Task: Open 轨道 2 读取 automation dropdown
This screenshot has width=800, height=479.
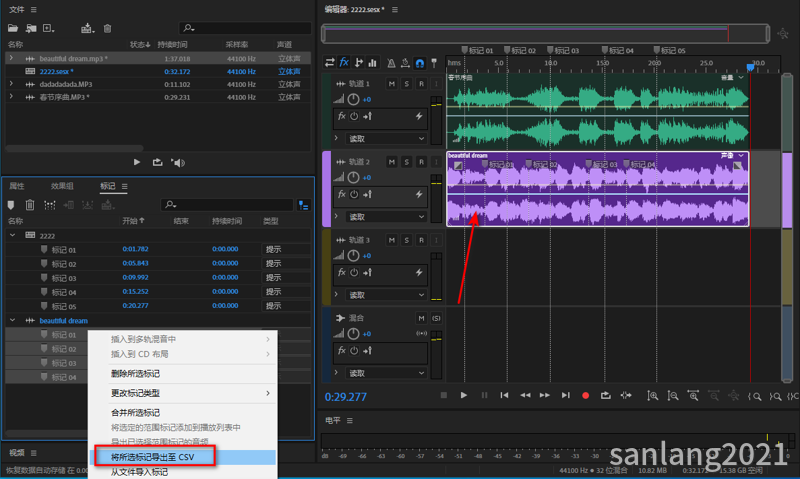Action: (x=386, y=217)
